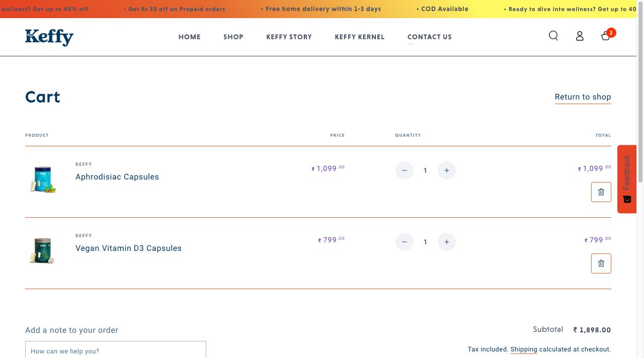Image resolution: width=644 pixels, height=358 pixels.
Task: Open the cart bag icon
Action: point(606,36)
